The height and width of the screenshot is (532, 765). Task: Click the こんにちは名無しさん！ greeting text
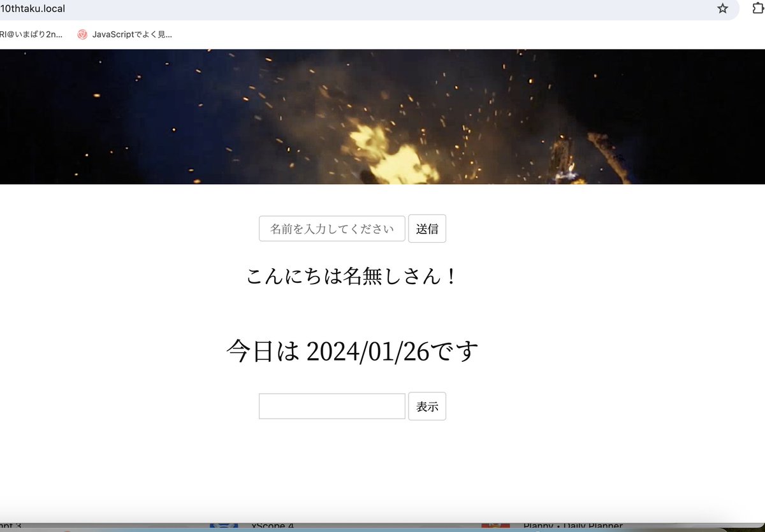pyautogui.click(x=352, y=277)
